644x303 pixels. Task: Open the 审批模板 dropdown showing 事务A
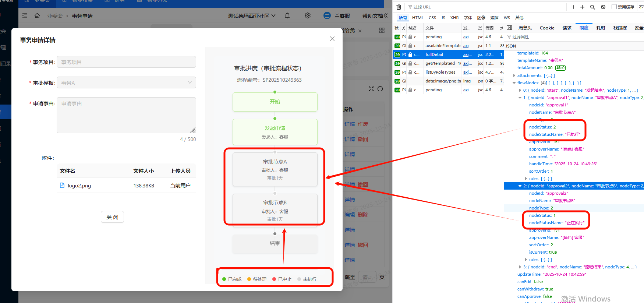[126, 82]
